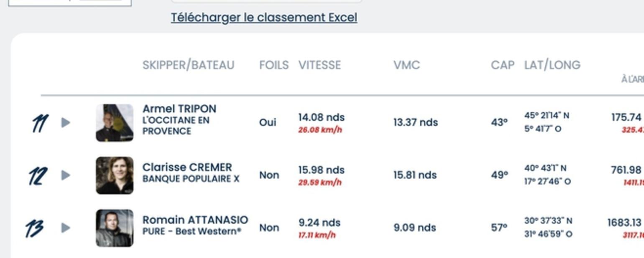
Task: Select the Romain ATTANASIO skipper name
Action: point(195,220)
